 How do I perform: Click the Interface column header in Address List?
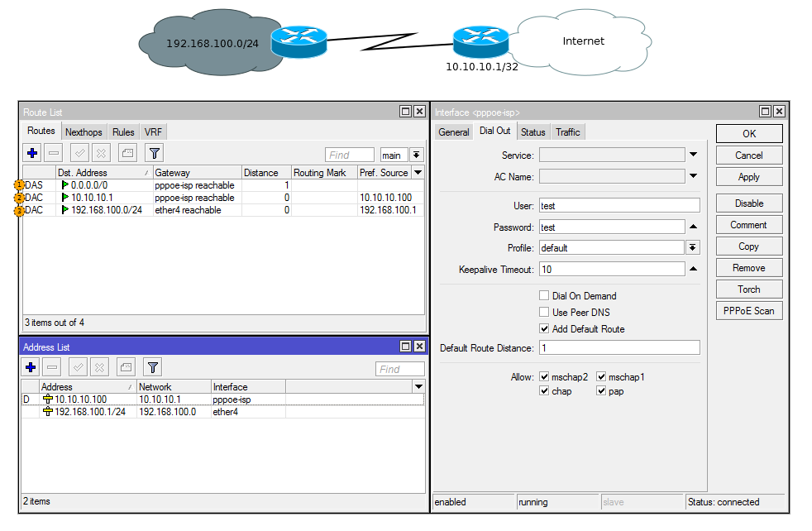point(248,386)
